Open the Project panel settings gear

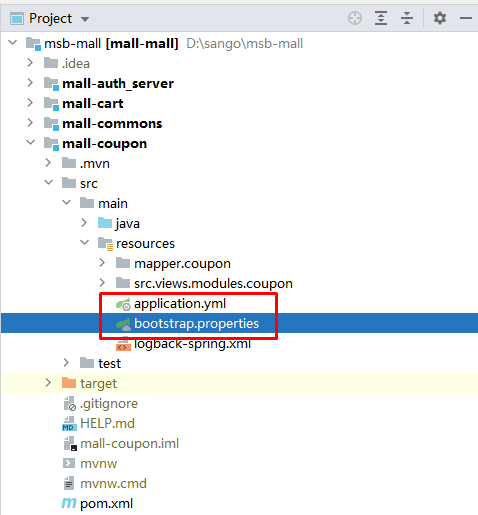440,18
